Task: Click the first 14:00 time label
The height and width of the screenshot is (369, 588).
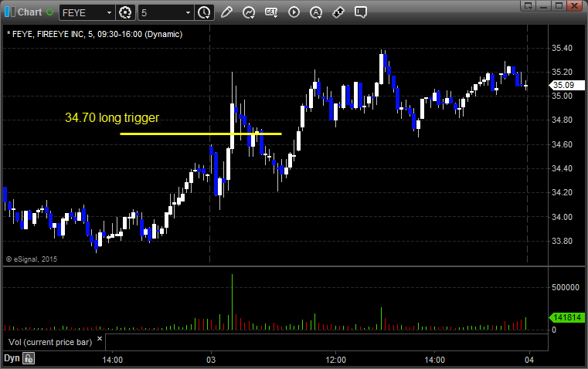Action: tap(113, 360)
